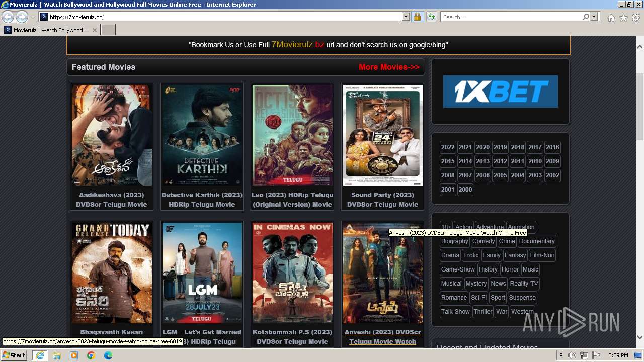644x362 pixels.
Task: Filter movies by year 2000
Action: [x=465, y=190]
